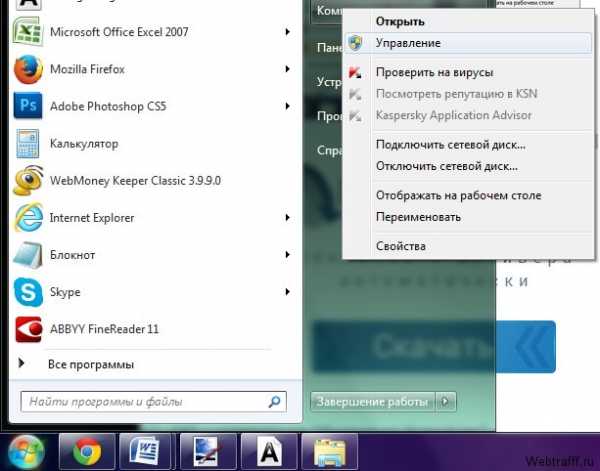Image resolution: width=600 pixels, height=471 pixels.
Task: Click the shield icon beside Управление
Action: (x=355, y=43)
